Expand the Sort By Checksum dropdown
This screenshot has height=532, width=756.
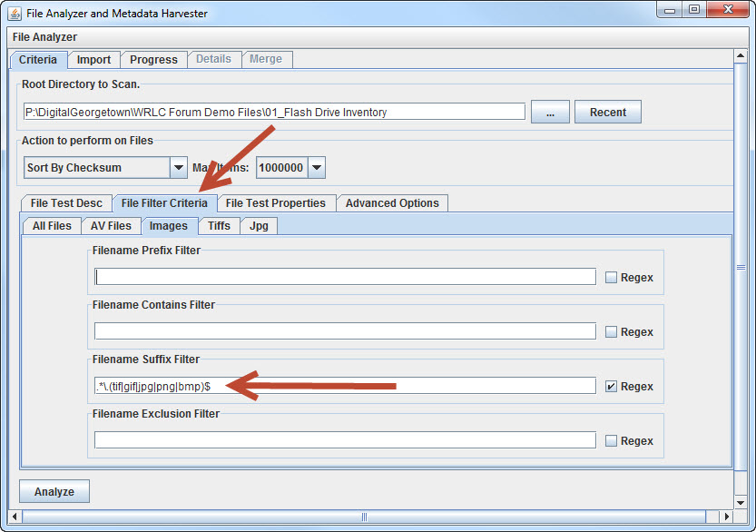179,168
